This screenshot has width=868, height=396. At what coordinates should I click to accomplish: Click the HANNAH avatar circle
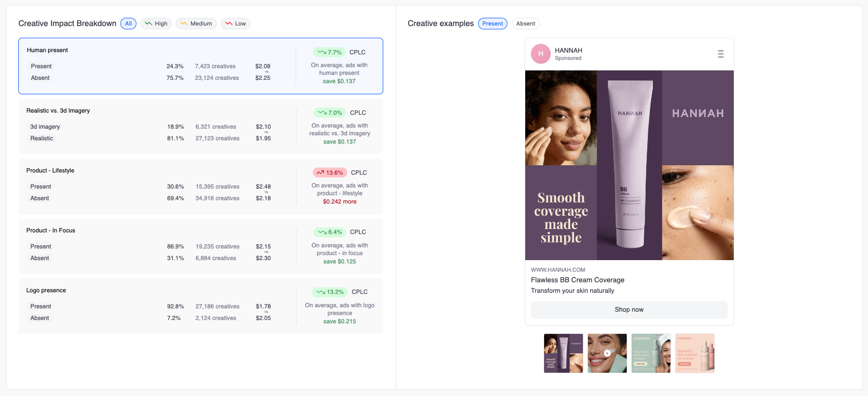[x=540, y=54]
